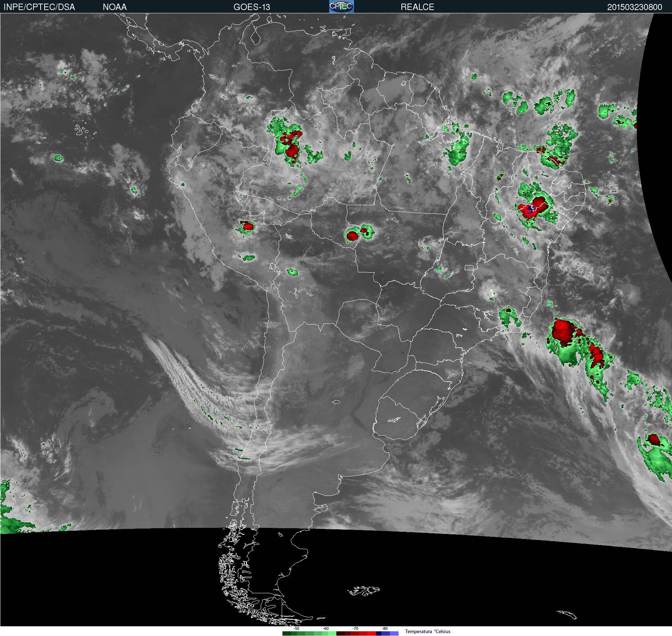
Task: Click the -70 label on the temperature legend
Action: [x=355, y=629]
